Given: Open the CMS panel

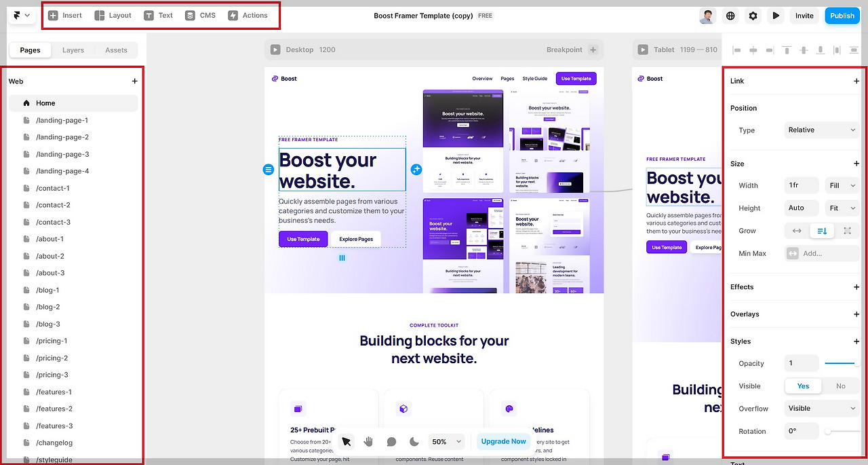Looking at the screenshot, I should pyautogui.click(x=200, y=15).
